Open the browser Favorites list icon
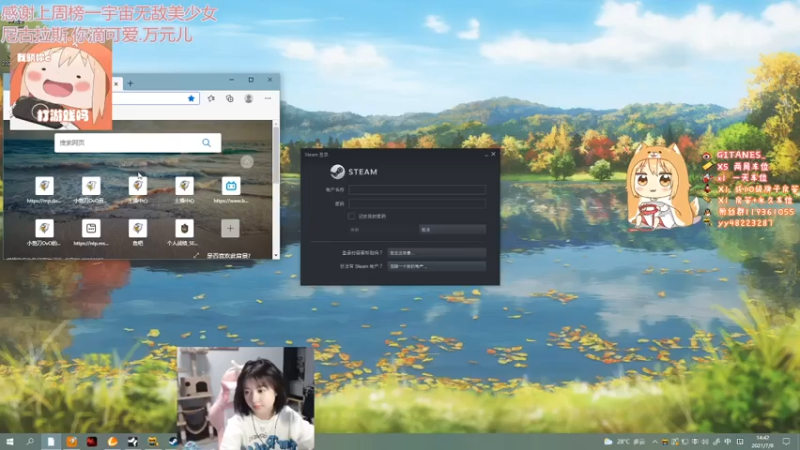800x450 pixels. [x=211, y=98]
